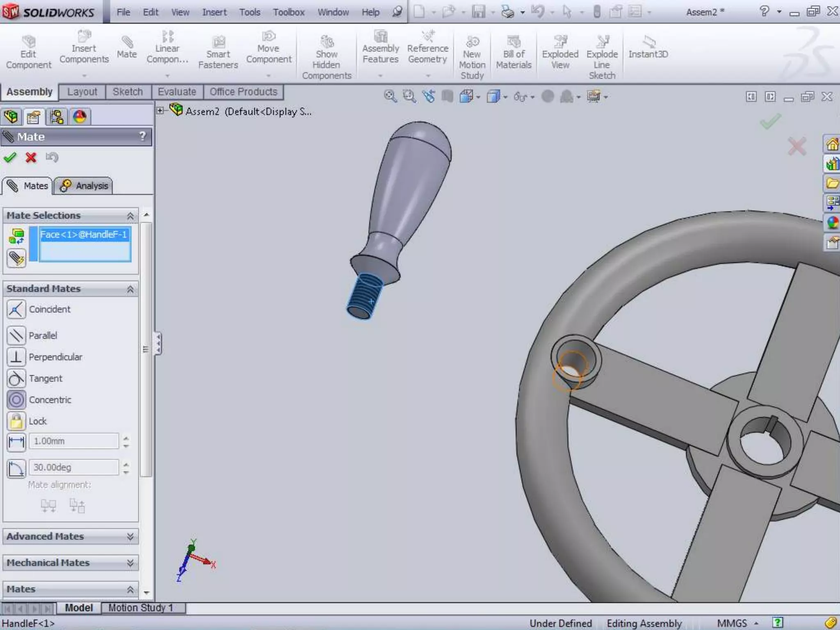The width and height of the screenshot is (840, 630).
Task: Increase the angle value with stepper up arrow
Action: (x=126, y=464)
